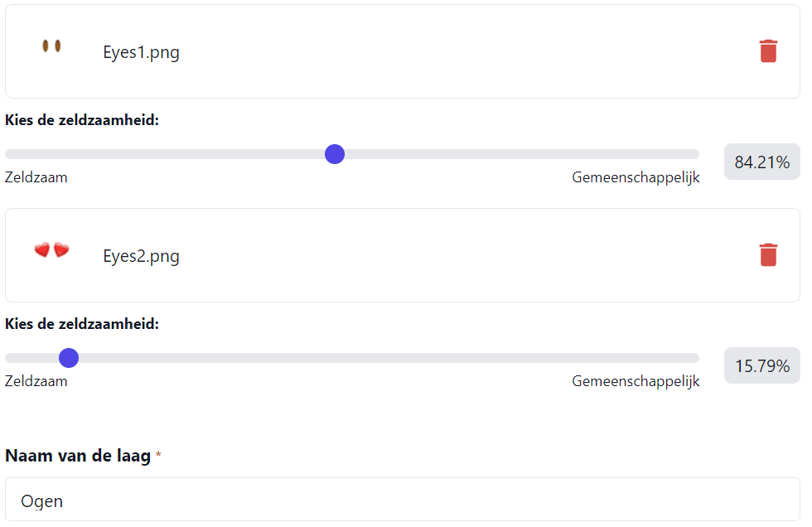Click the Eyes2 slider track at its midpoint
Screen dimensions: 812x527
click(352, 358)
